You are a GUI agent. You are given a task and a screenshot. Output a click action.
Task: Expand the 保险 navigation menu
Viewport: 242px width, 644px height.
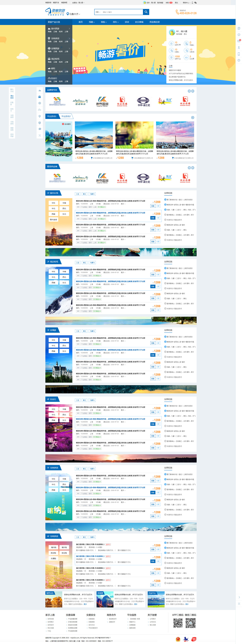point(104,22)
